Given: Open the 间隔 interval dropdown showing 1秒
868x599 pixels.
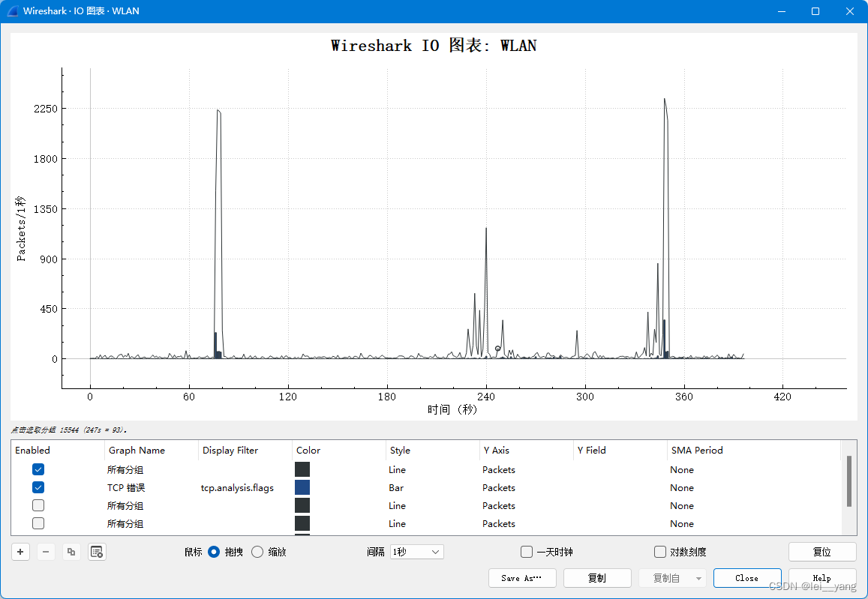Looking at the screenshot, I should click(x=417, y=552).
